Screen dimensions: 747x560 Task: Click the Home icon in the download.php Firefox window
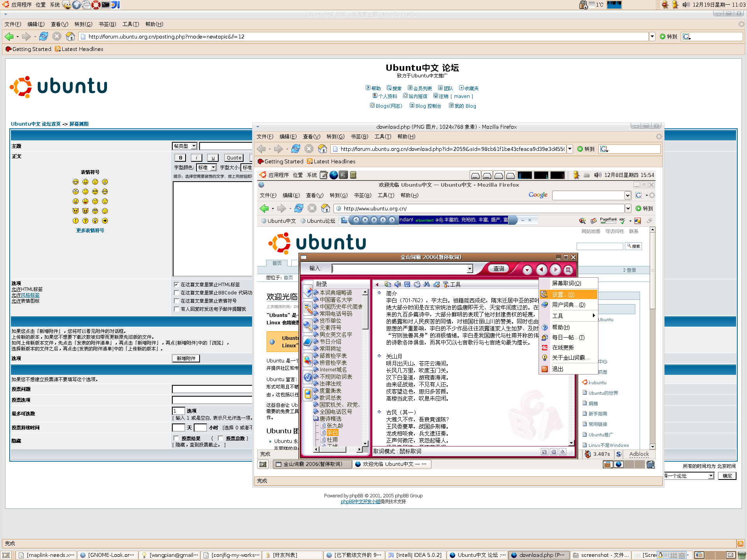coord(322,149)
